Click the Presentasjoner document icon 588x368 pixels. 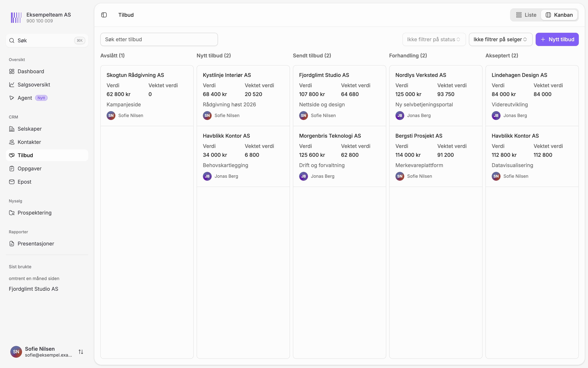pyautogui.click(x=12, y=244)
